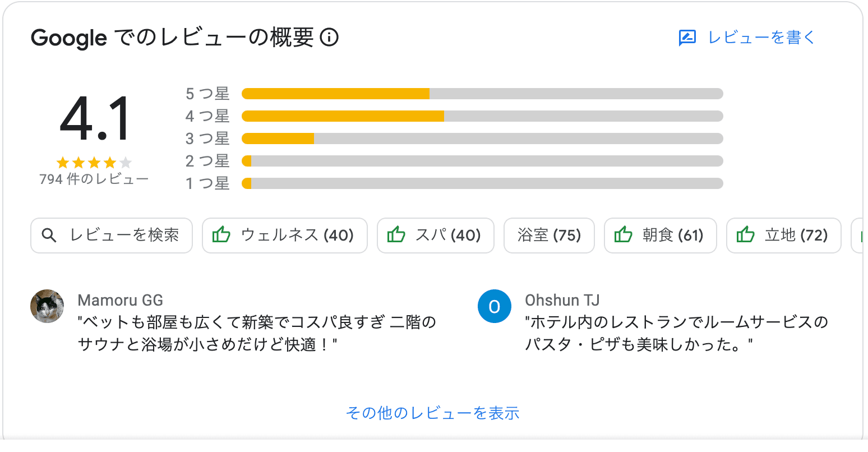Select the 5 つ星 rating bar
The image size is (868, 452).
tap(482, 94)
